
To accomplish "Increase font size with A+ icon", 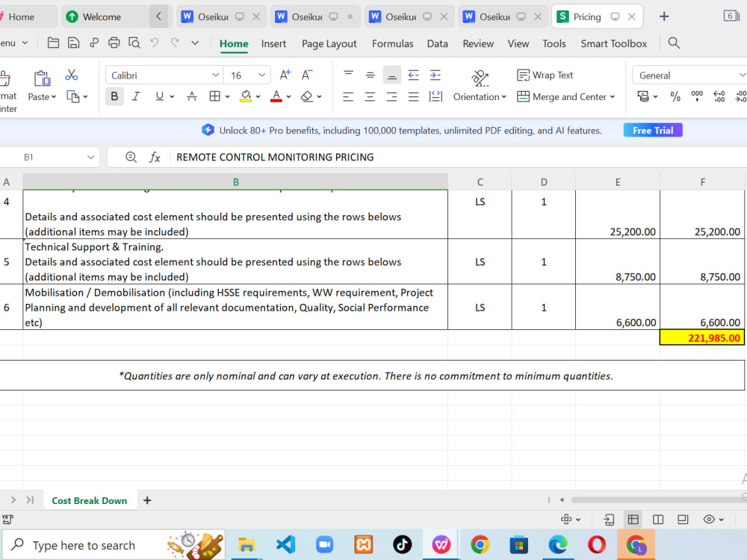I will (285, 75).
